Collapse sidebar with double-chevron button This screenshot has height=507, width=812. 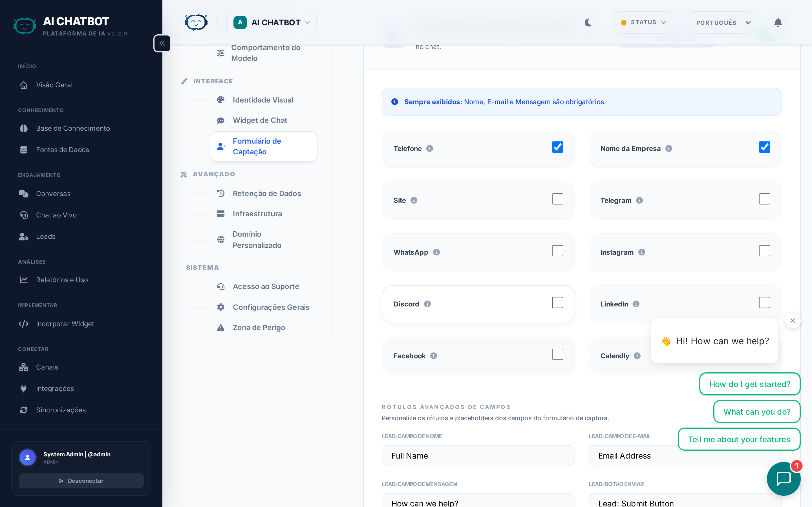[x=162, y=43]
